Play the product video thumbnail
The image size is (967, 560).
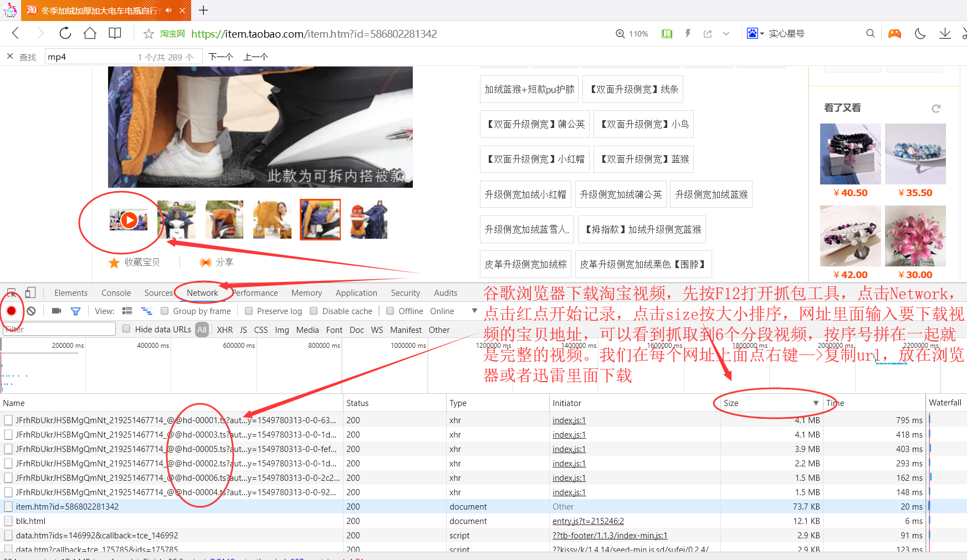[x=129, y=220]
